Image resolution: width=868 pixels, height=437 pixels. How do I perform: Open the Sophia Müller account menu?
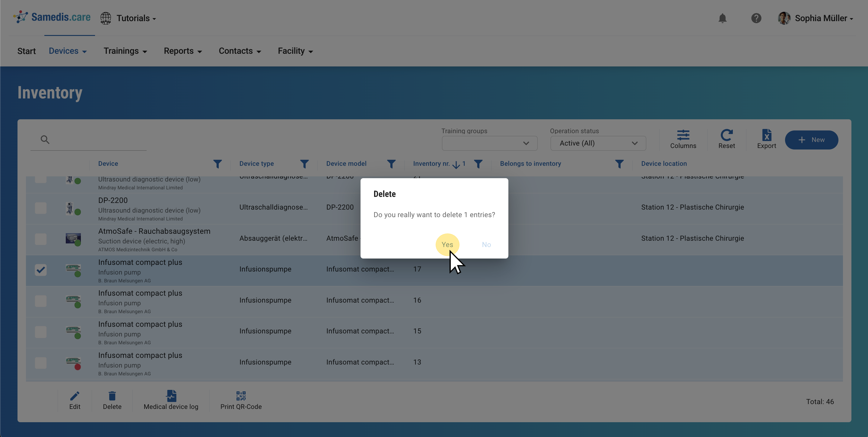816,18
